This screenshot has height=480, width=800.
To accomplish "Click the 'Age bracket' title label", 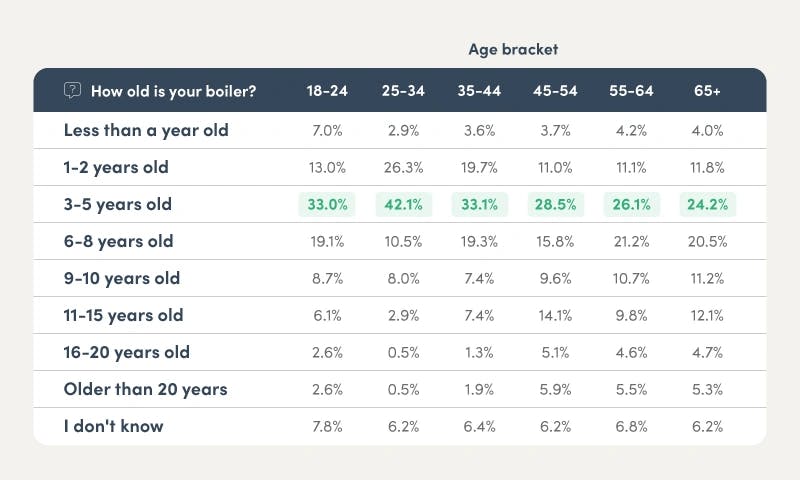I will click(x=513, y=48).
